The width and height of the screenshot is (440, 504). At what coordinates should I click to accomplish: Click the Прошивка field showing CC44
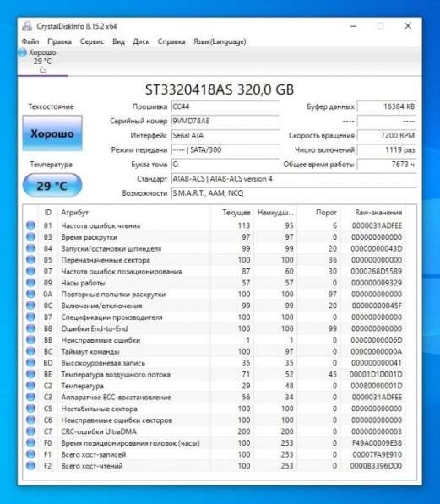[x=225, y=106]
